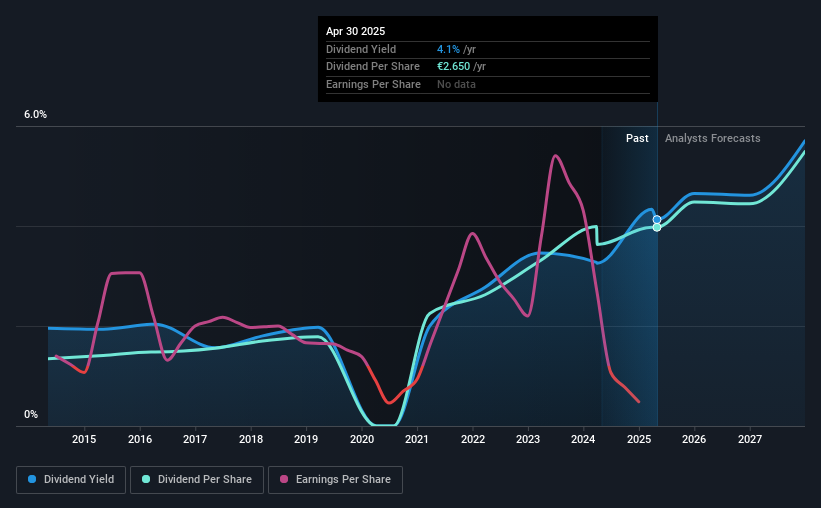Select the 2021 x-axis label

pyautogui.click(x=417, y=439)
